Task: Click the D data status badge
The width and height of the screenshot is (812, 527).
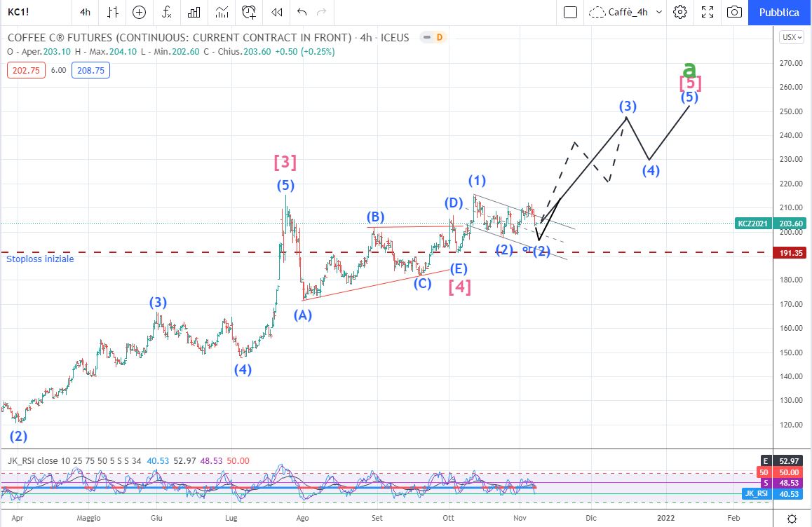Action: tap(439, 37)
